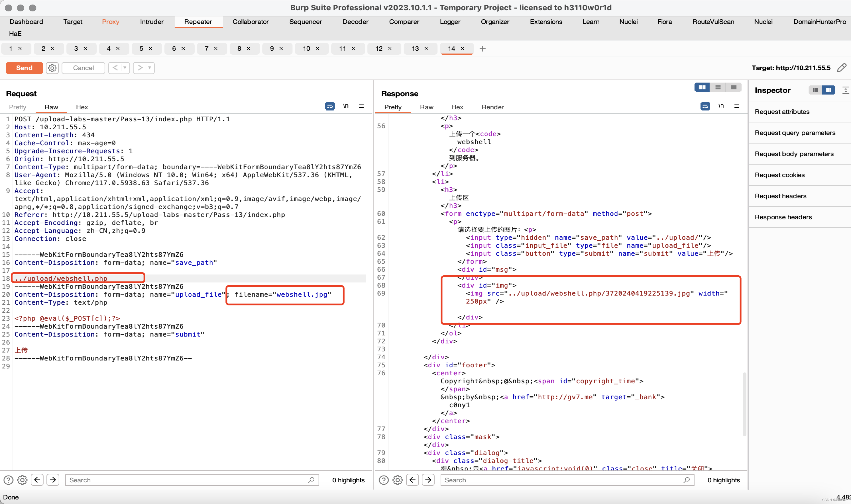Show non-printable chars (\n) in Response panel
This screenshot has width=851, height=504.
pos(721,106)
